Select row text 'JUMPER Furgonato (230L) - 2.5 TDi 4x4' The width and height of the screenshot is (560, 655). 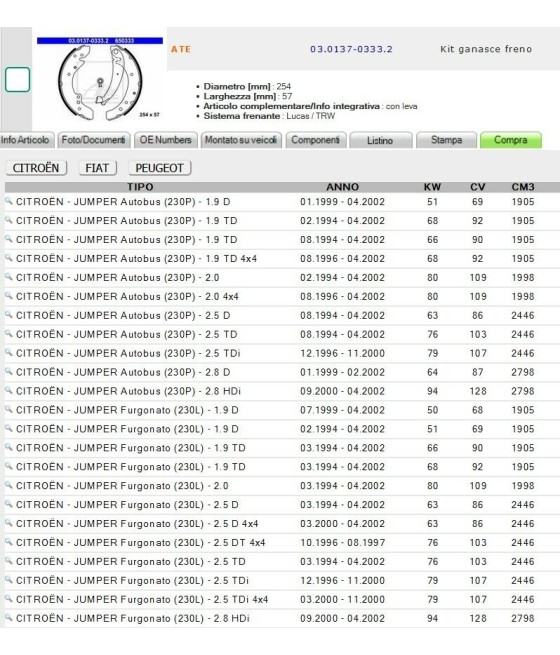(x=171, y=600)
